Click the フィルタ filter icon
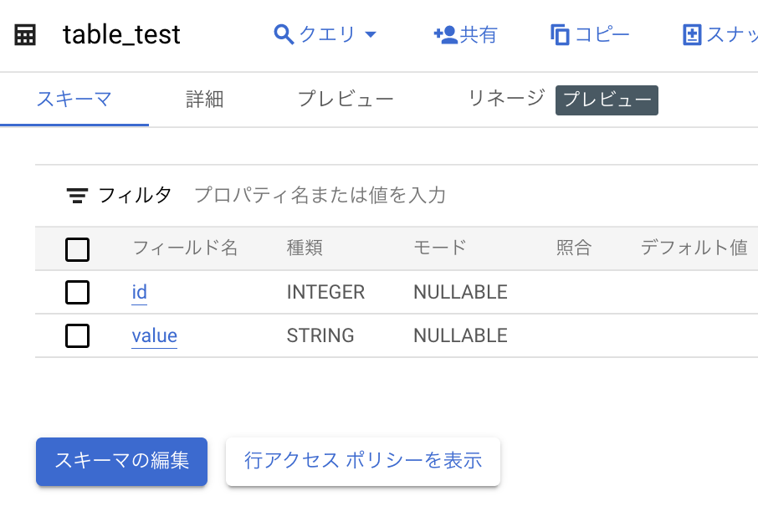 click(x=77, y=195)
